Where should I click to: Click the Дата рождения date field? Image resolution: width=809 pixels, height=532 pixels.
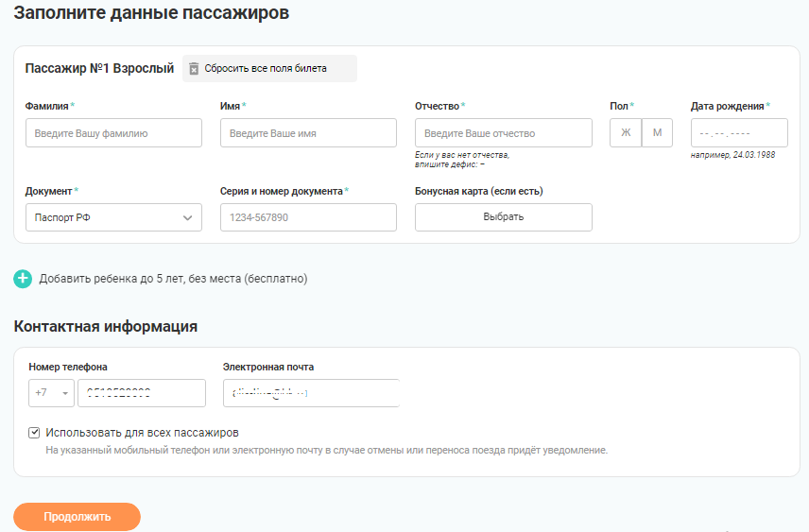(738, 133)
